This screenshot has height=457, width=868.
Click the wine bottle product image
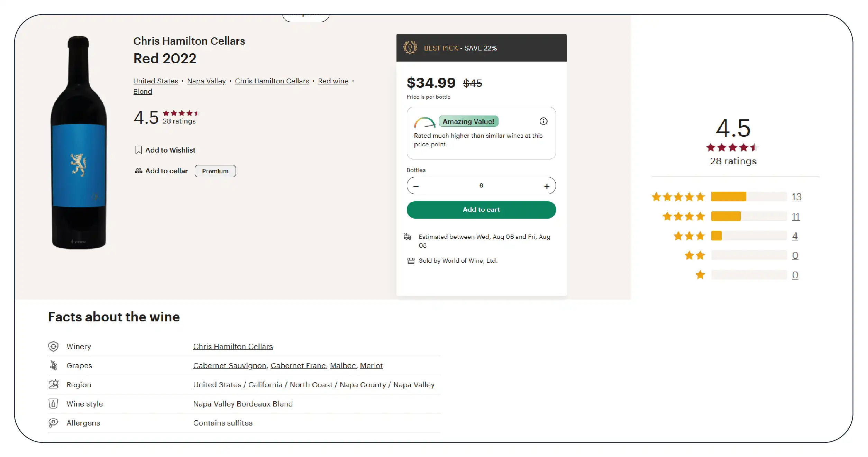[x=79, y=143]
